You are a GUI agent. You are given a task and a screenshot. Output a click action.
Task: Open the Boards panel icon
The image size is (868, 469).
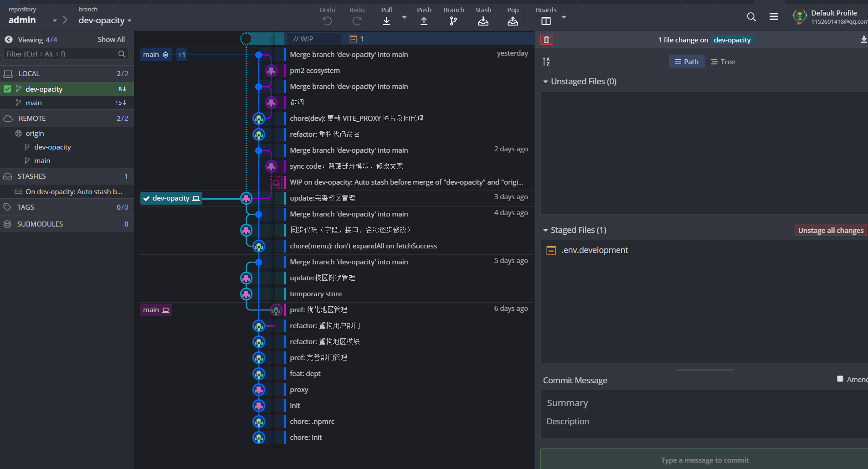click(x=546, y=21)
